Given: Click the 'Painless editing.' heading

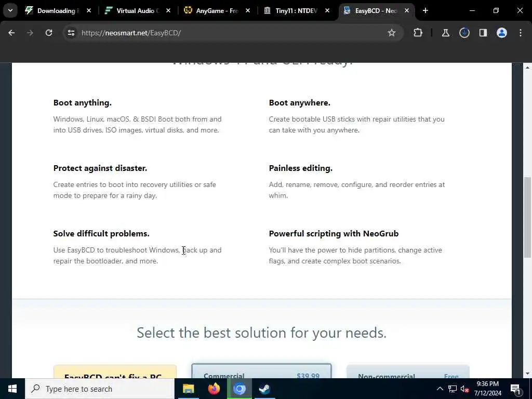Looking at the screenshot, I should [301, 168].
